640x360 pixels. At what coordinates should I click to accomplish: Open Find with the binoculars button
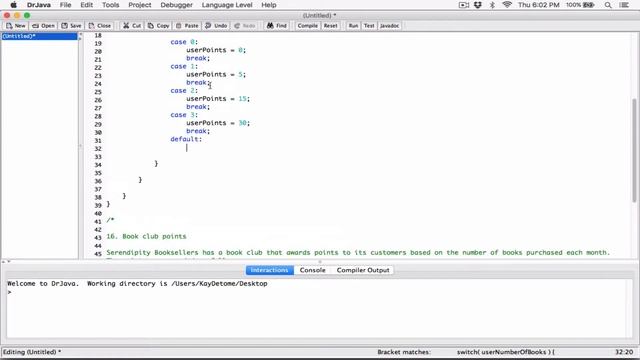(277, 26)
